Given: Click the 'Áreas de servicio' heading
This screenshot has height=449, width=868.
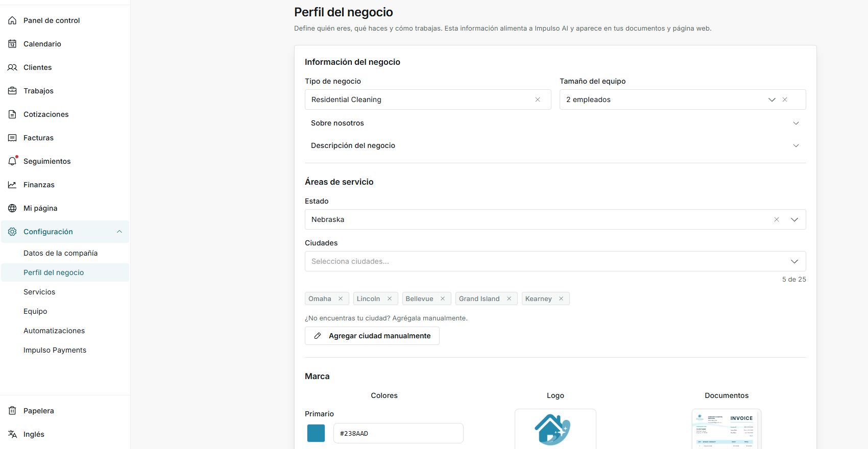Looking at the screenshot, I should (x=339, y=182).
